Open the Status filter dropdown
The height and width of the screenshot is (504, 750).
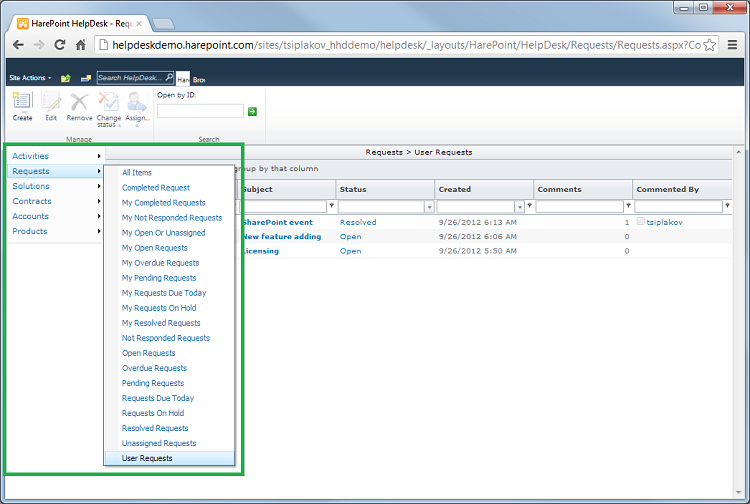click(429, 207)
